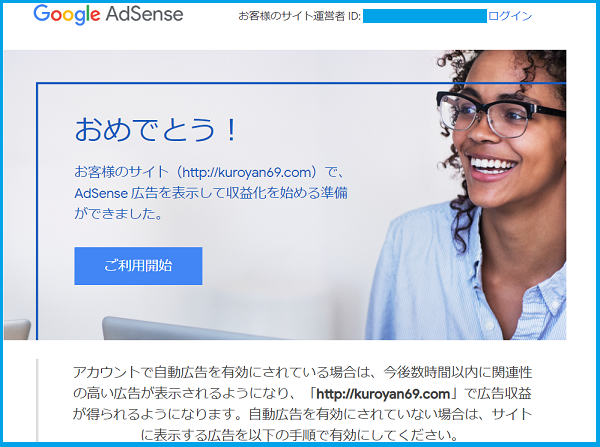Image resolution: width=600 pixels, height=447 pixels.
Task: Click the AdSense wordmark in the header
Action: (x=144, y=14)
